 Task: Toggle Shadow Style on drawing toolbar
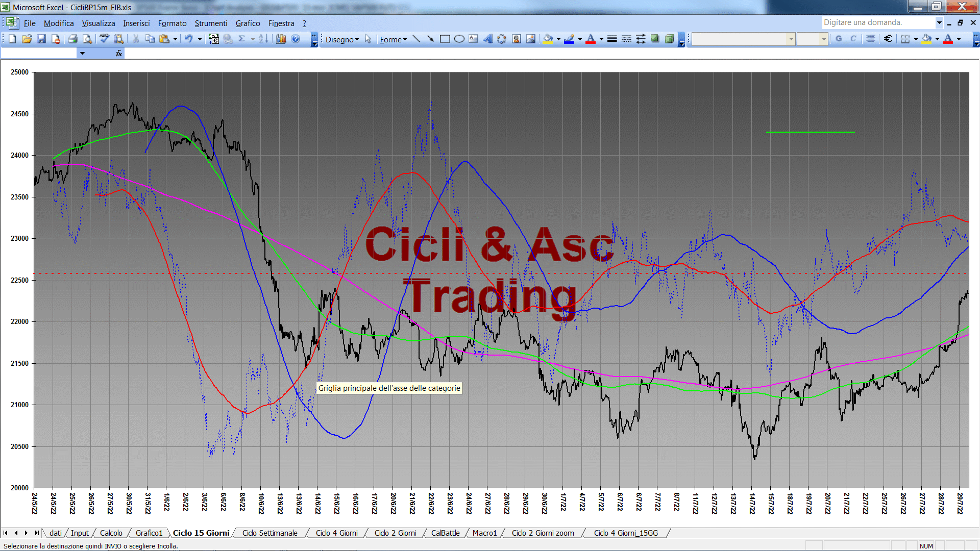tap(655, 39)
